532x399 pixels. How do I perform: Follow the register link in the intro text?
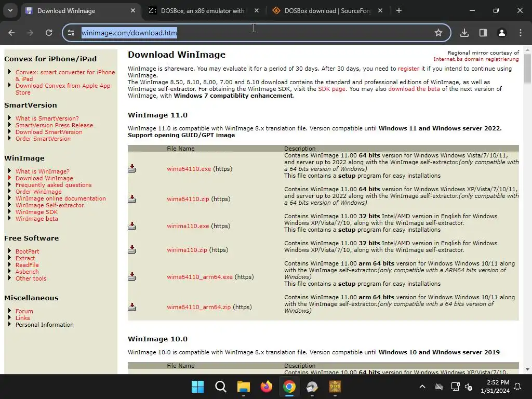(408, 69)
